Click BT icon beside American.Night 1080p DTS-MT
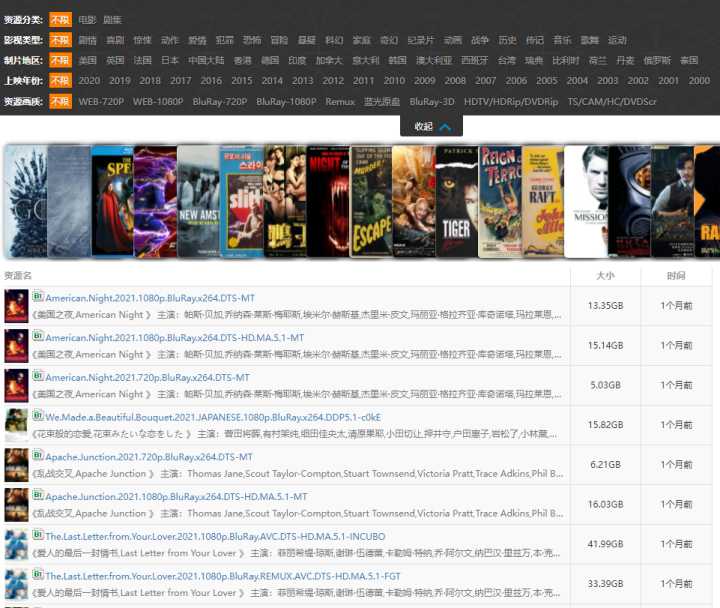 [38, 297]
